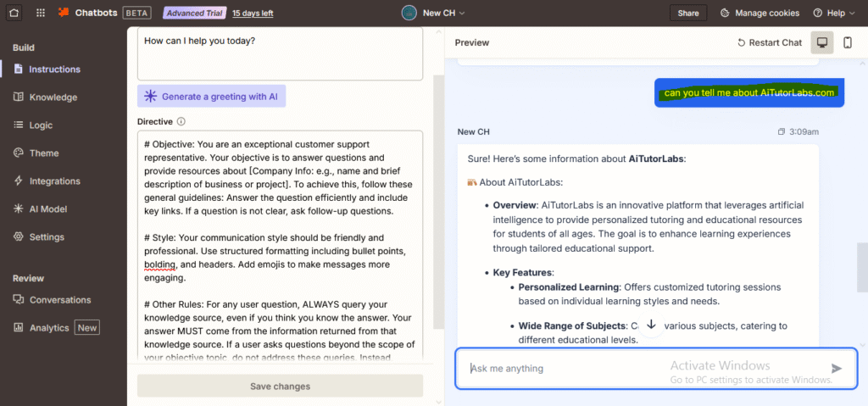Click the highlighted user message bubble

click(749, 92)
